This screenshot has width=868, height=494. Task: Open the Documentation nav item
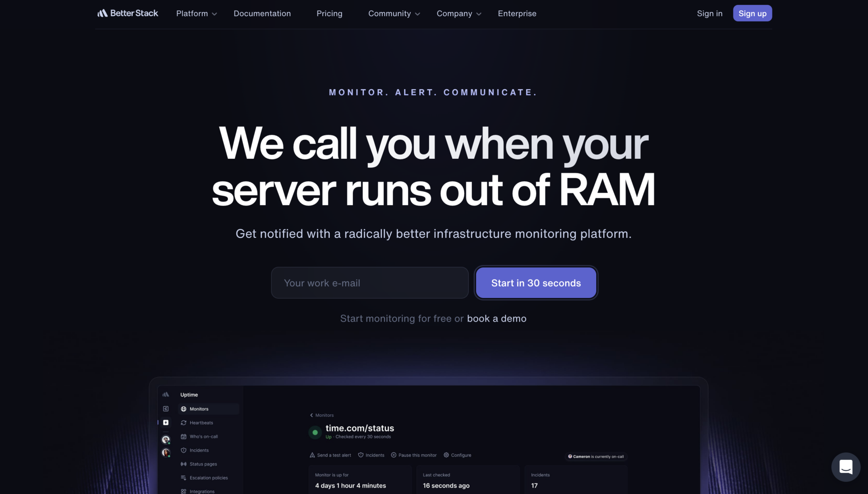(262, 14)
